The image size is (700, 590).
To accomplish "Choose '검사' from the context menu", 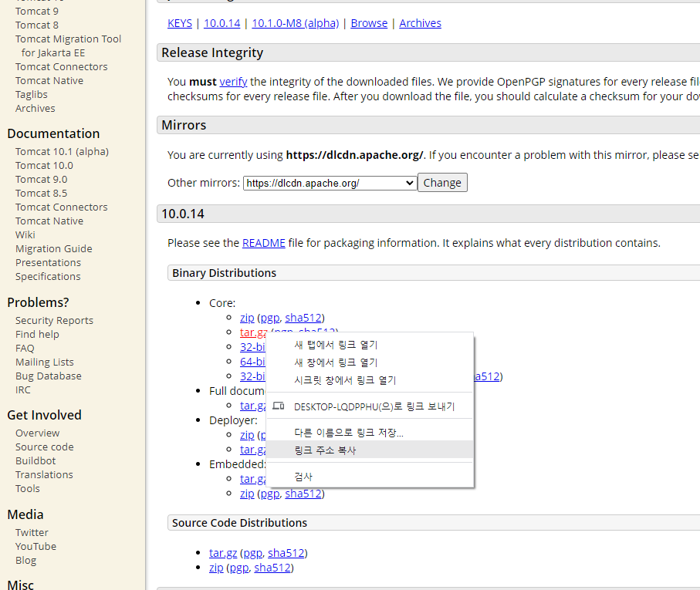I will coord(370,477).
